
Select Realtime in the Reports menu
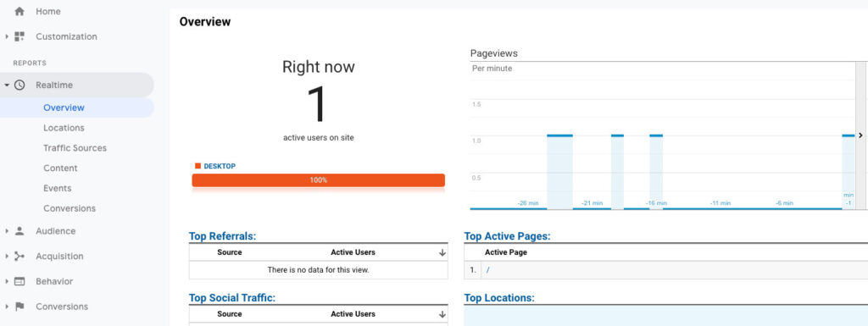click(54, 85)
